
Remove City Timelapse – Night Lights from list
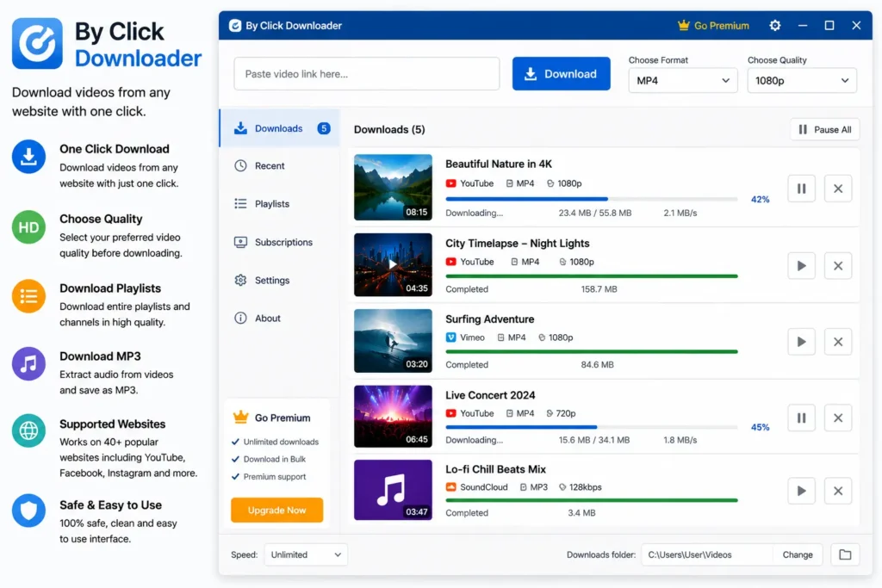(837, 266)
